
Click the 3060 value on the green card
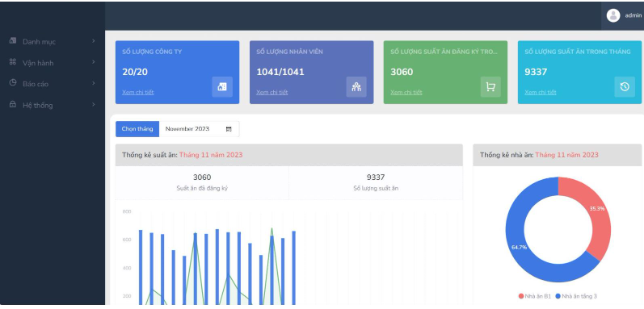(402, 72)
